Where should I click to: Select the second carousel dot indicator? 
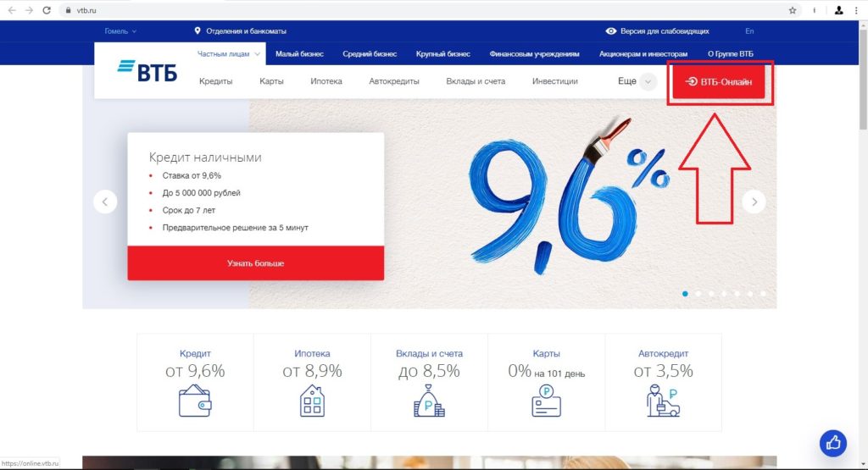click(x=698, y=294)
